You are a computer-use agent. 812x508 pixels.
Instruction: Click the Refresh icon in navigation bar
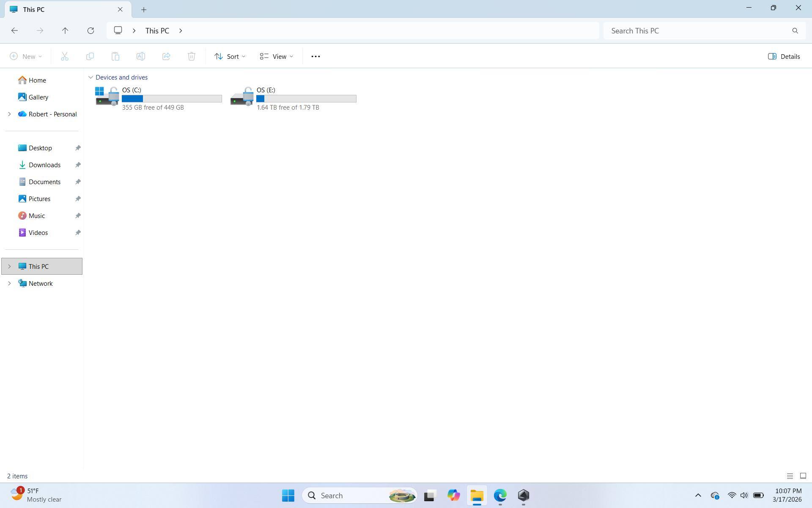click(91, 30)
